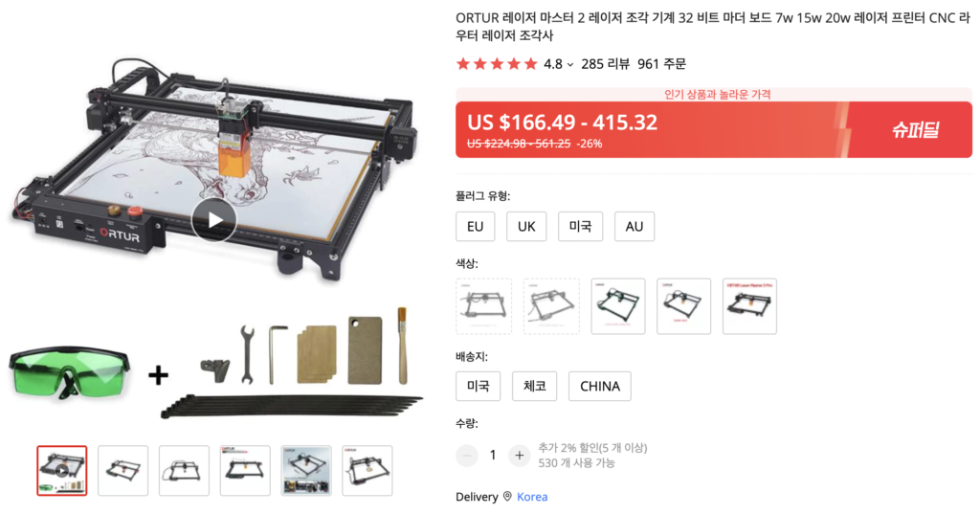Image resolution: width=980 pixels, height=514 pixels.
Task: Pick the first color variant swatch
Action: point(483,306)
